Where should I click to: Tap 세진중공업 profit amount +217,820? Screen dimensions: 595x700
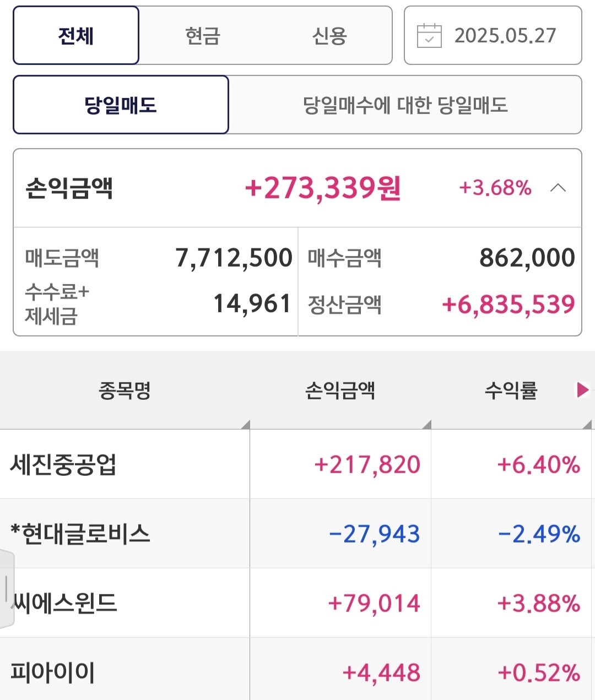pyautogui.click(x=367, y=464)
